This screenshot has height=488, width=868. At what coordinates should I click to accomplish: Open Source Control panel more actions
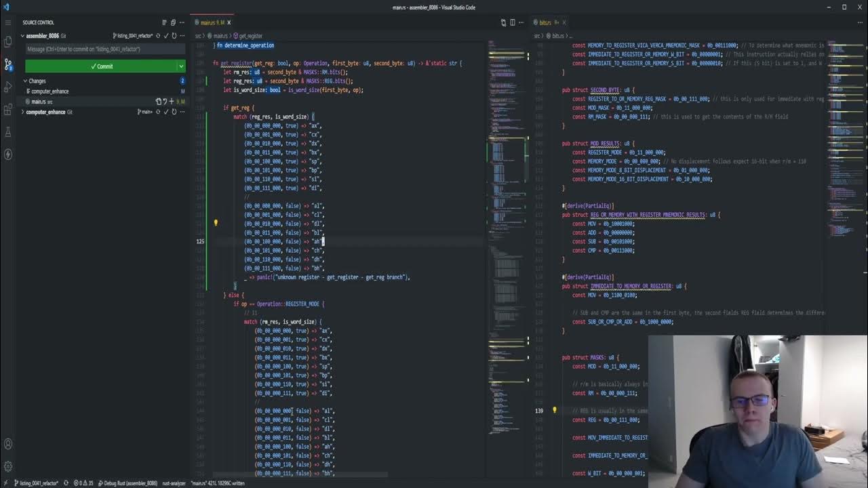(182, 22)
